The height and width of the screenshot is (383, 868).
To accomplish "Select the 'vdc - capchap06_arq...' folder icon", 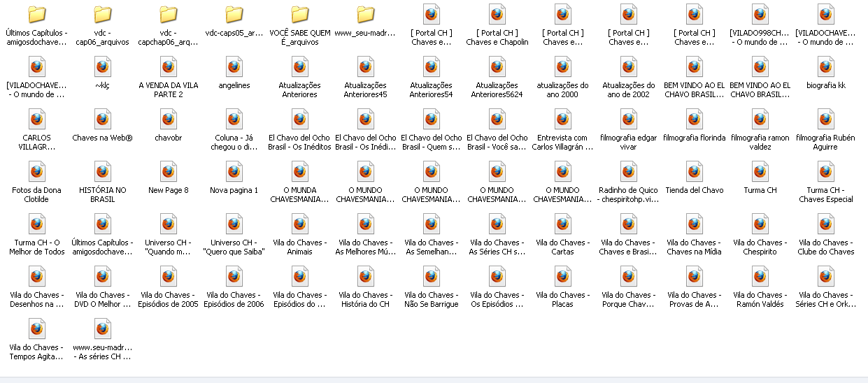I will (168, 15).
